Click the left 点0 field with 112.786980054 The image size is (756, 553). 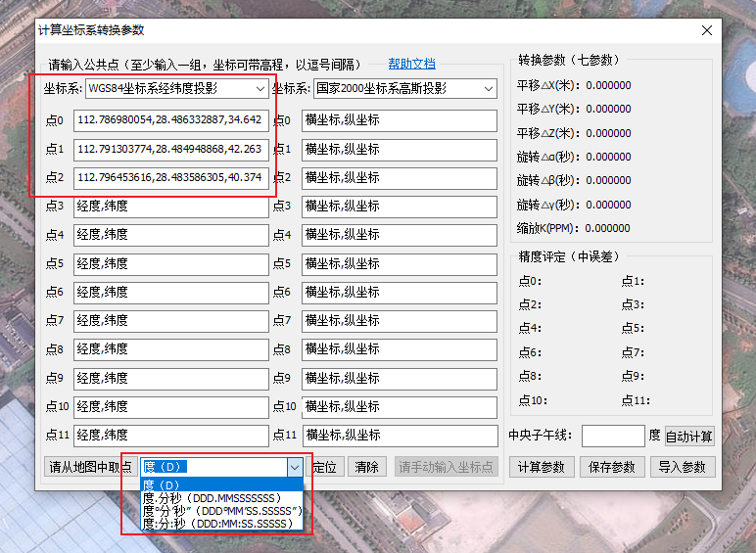(171, 120)
